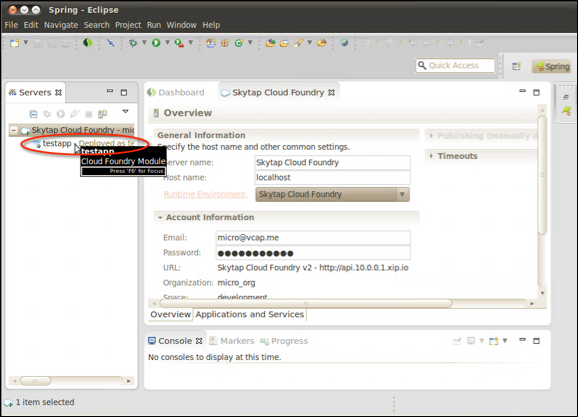Switch to the Spring perspective button
The width and height of the screenshot is (578, 417).
552,66
